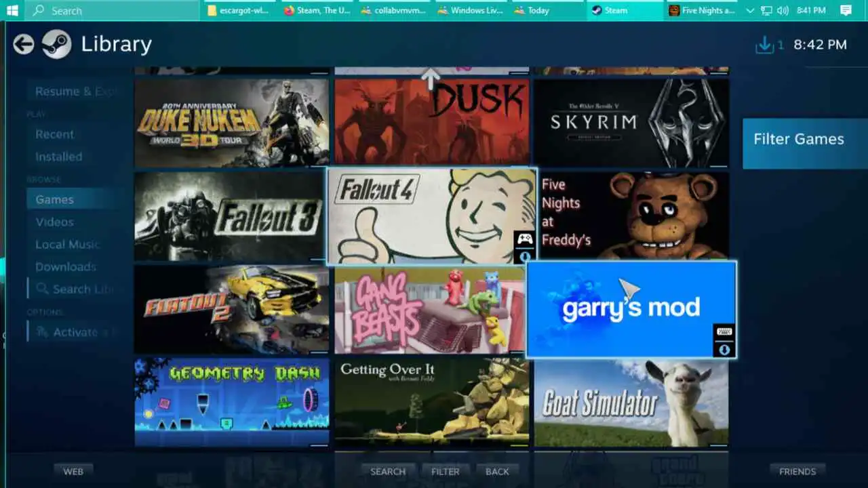Switch to Firefox 'Steam, The U...' taskbar window
The image size is (868, 488).
(316, 10)
